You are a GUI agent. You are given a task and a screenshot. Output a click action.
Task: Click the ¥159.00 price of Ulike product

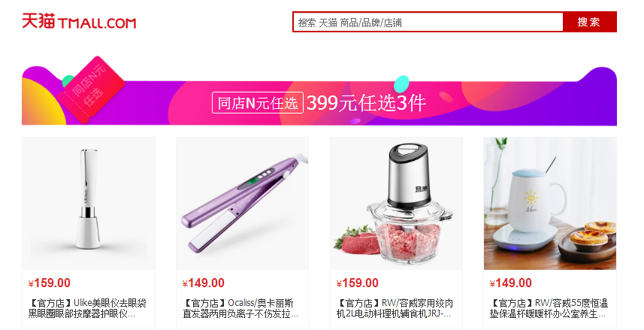(x=50, y=283)
